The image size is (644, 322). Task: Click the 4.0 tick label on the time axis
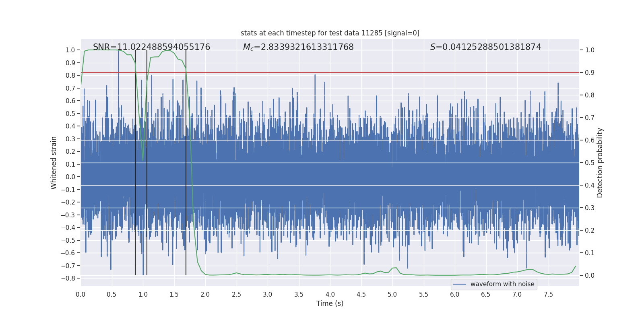pyautogui.click(x=330, y=294)
